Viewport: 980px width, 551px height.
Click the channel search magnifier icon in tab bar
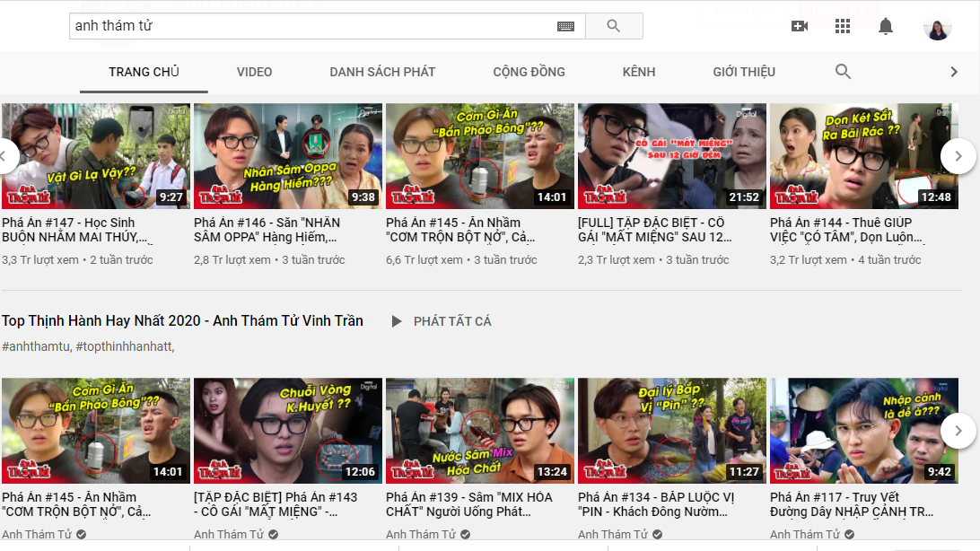(x=843, y=72)
